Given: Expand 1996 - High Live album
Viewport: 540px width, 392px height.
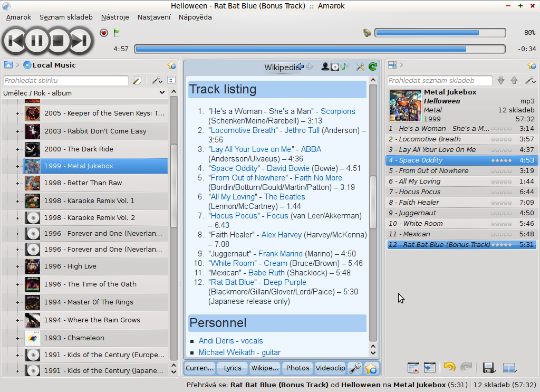Looking at the screenshot, I should [17, 266].
